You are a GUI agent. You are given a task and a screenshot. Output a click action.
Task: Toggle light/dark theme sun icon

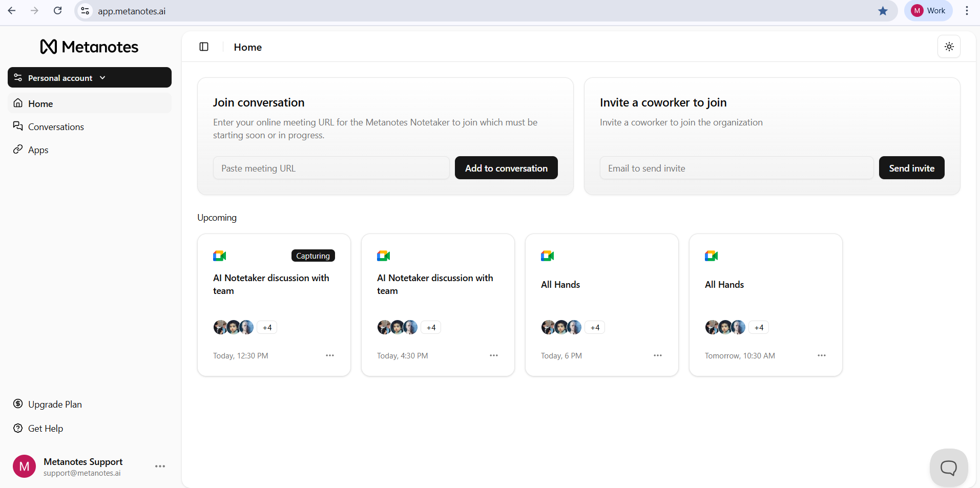coord(949,47)
